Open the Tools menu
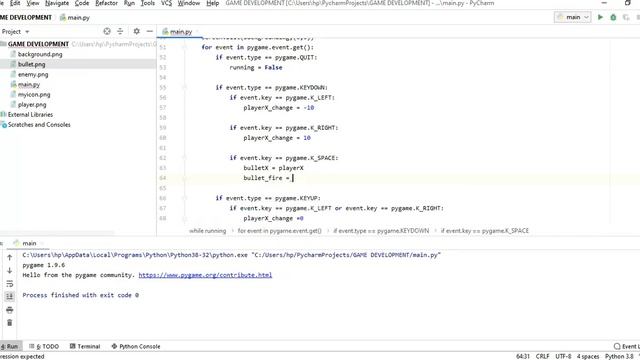Screen dimensions: 640x360 [147, 3]
